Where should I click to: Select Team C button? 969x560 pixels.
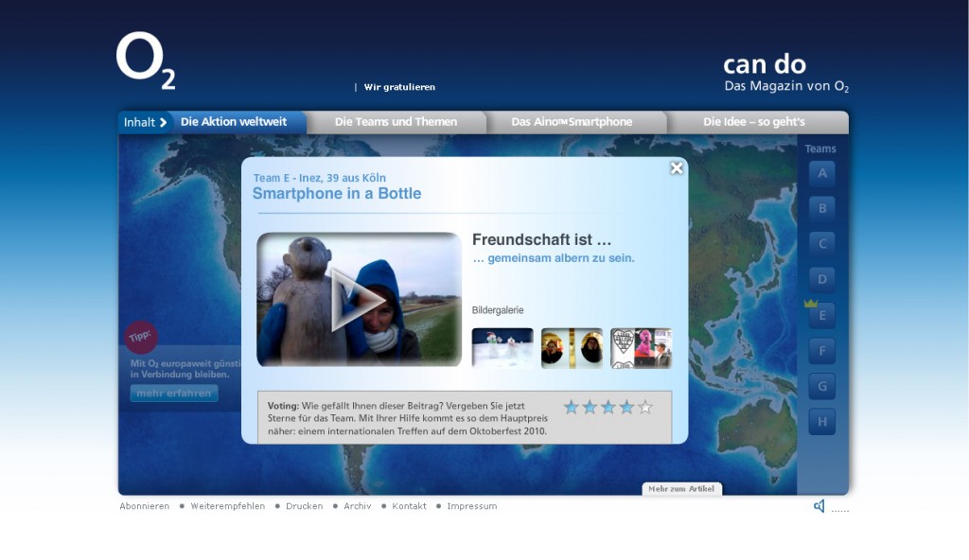pyautogui.click(x=822, y=244)
